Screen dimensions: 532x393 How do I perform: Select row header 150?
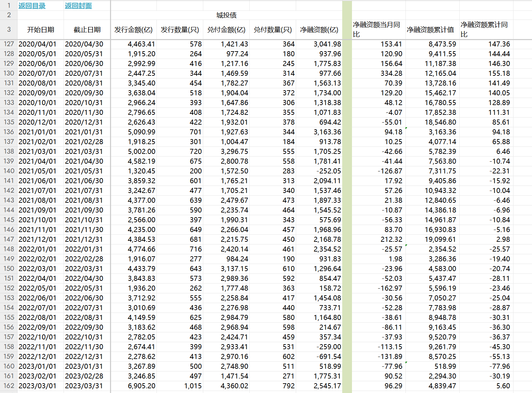[9, 269]
